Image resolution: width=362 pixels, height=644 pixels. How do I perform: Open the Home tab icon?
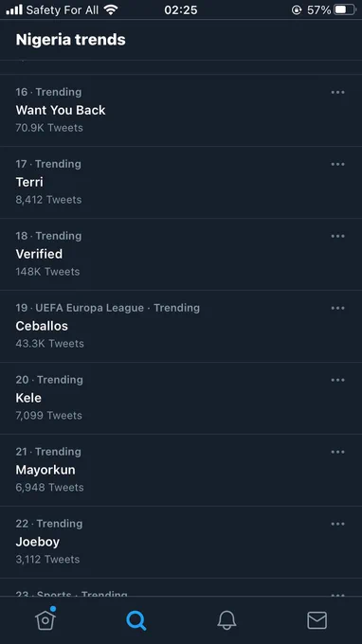(x=45, y=619)
